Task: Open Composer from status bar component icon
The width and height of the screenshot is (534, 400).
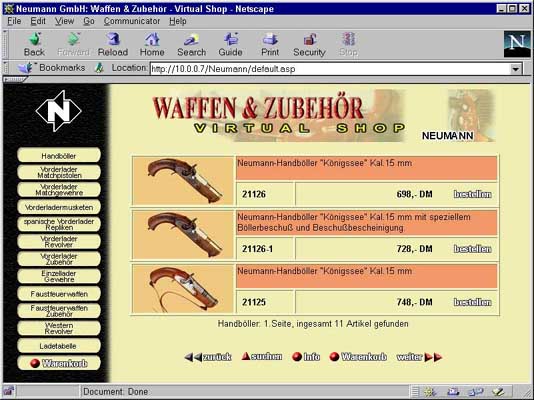Action: point(498,392)
